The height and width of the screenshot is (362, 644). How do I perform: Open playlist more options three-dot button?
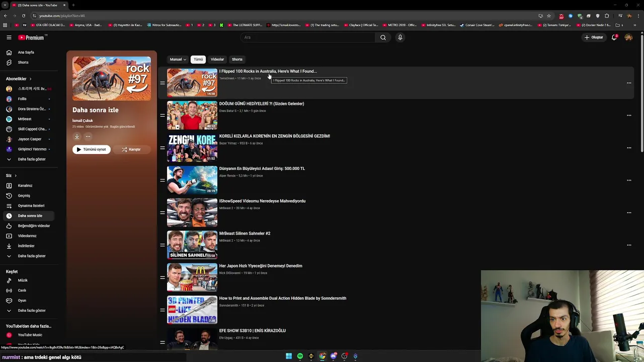coord(88,136)
